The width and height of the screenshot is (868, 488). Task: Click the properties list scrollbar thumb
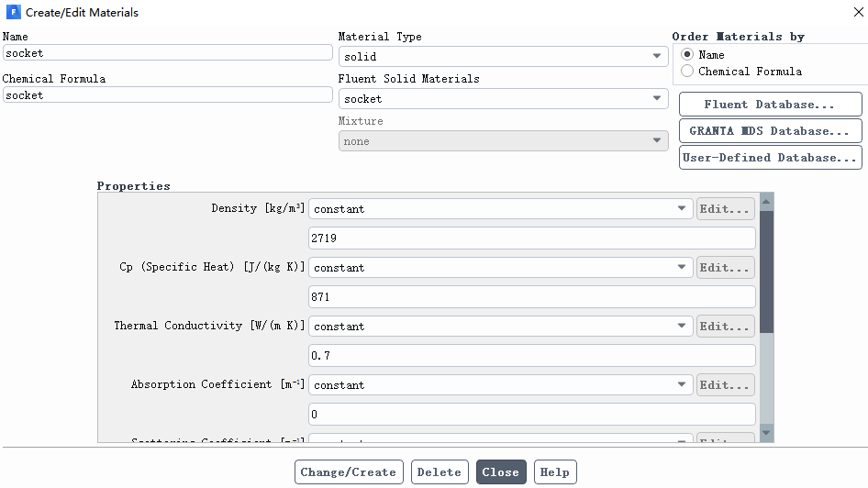coord(767,272)
